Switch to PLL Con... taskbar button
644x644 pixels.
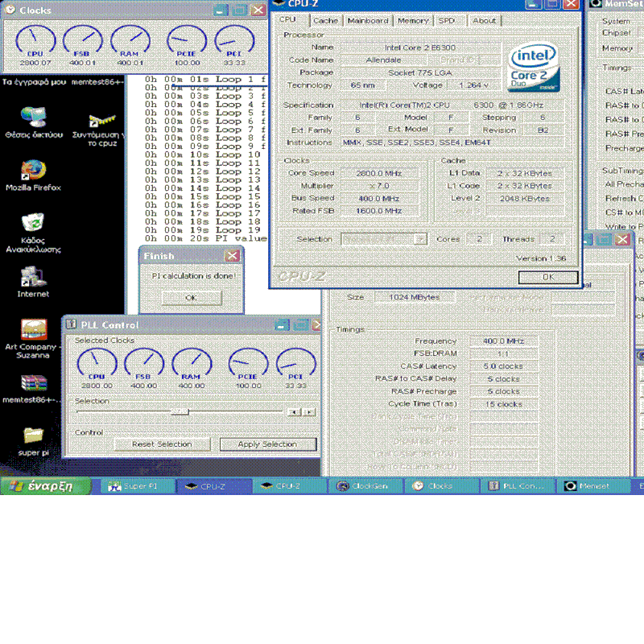coord(518,486)
